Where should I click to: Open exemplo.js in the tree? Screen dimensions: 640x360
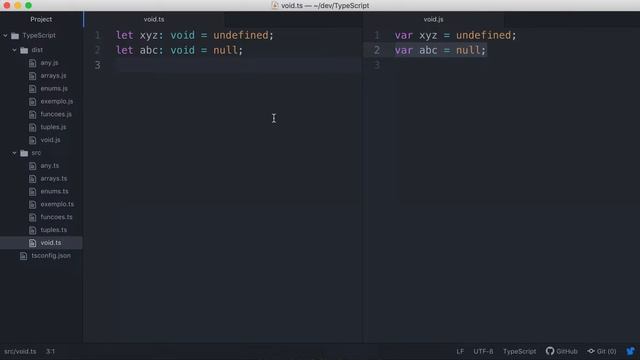coord(57,102)
